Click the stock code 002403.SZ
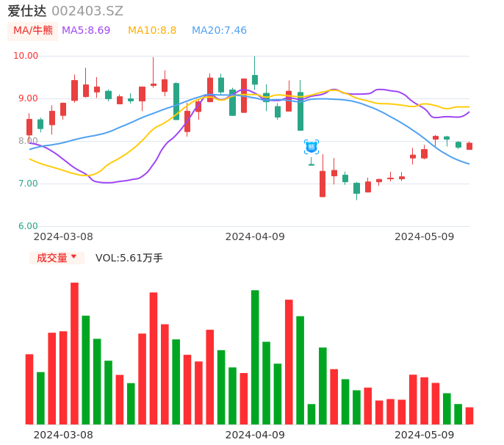 coord(87,11)
